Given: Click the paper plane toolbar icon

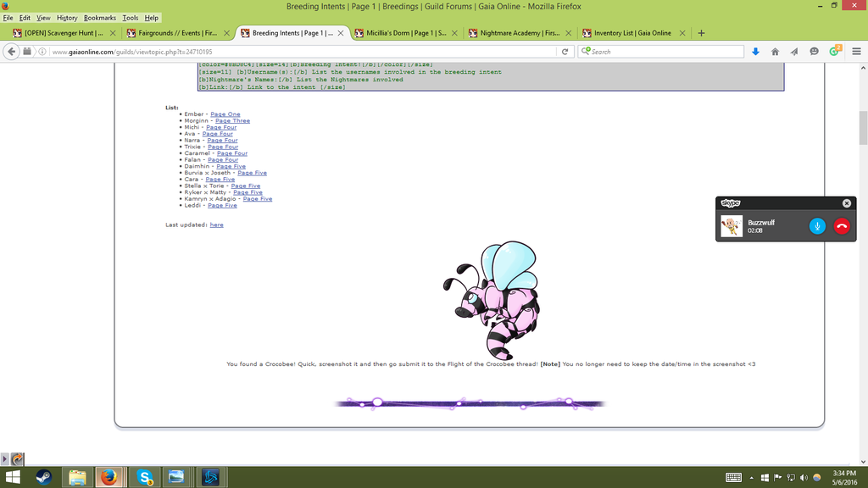Looking at the screenshot, I should [x=794, y=52].
